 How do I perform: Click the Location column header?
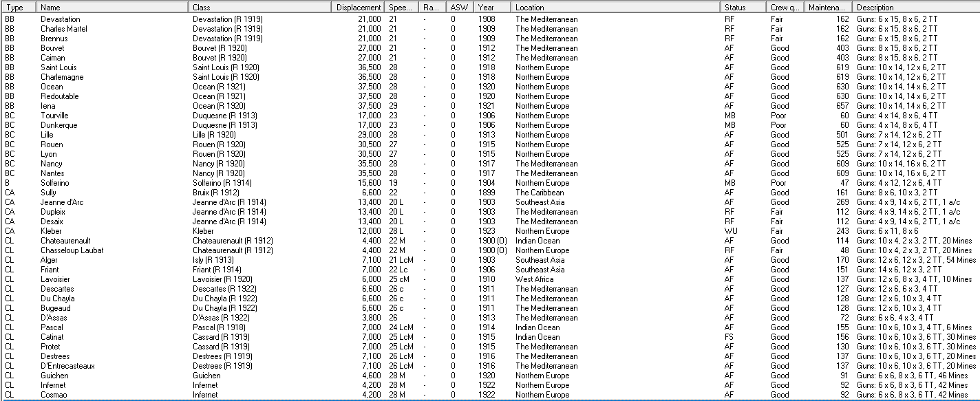click(x=615, y=7)
